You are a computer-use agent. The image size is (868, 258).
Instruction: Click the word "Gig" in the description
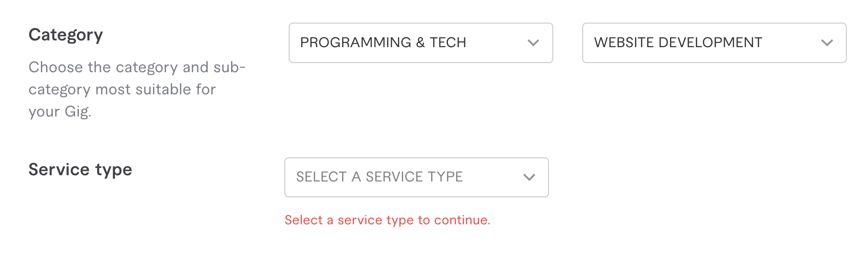(77, 112)
